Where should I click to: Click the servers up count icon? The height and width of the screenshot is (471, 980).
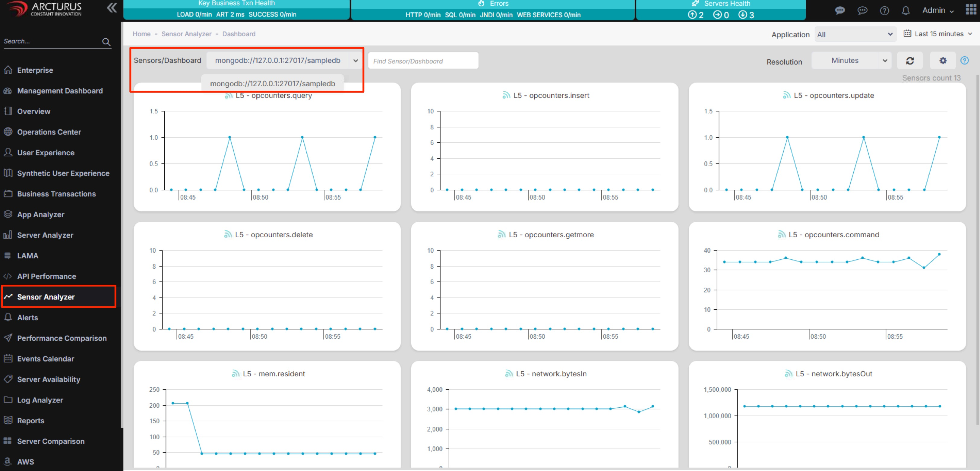coord(692,15)
